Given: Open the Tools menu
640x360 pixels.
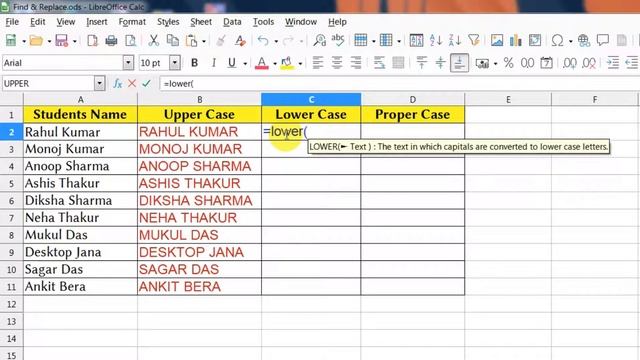Looking at the screenshot, I should tap(263, 22).
